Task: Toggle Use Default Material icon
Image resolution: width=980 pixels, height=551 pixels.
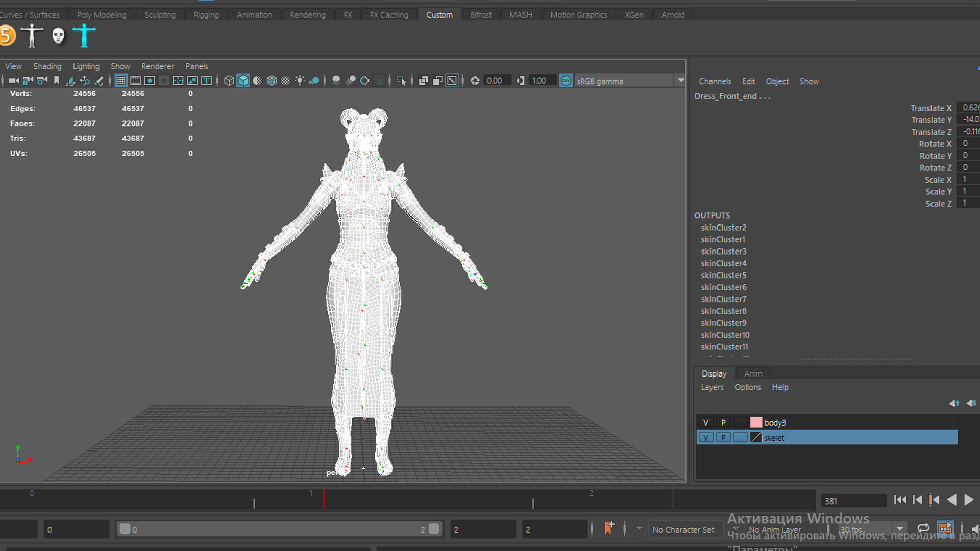Action: pyautogui.click(x=257, y=81)
